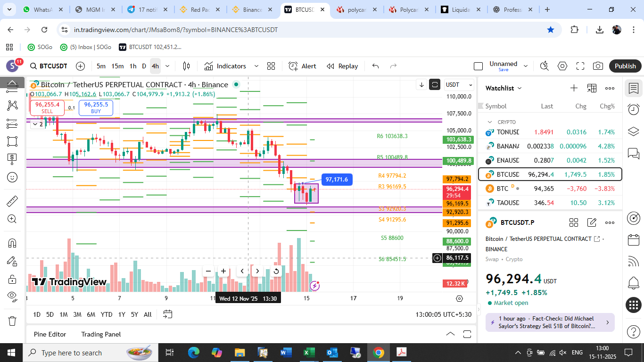Viewport: 644px width, 362px height.
Task: Open the Alerts panel clock icon
Action: (634, 109)
